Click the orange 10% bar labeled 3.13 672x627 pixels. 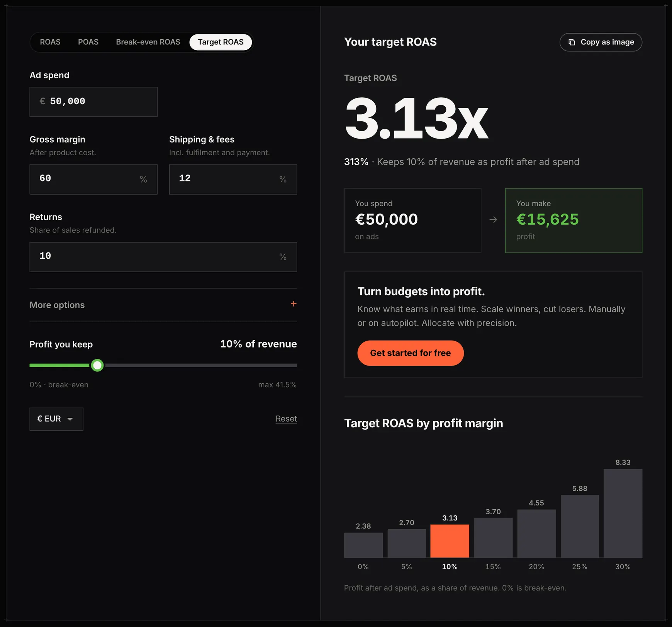coord(450,541)
